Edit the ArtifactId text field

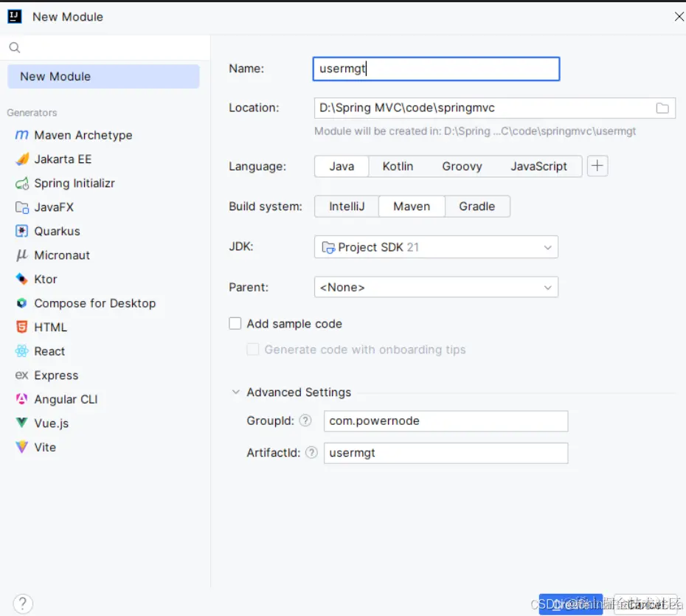click(446, 453)
